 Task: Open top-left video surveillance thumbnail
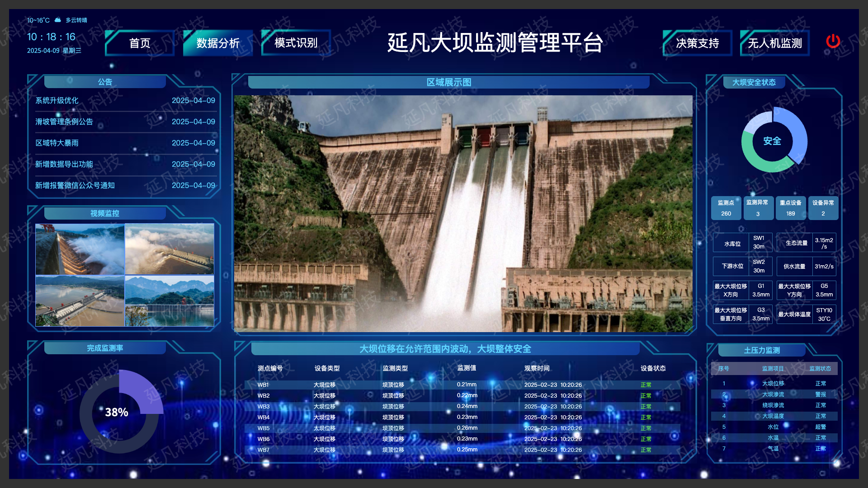[80, 249]
